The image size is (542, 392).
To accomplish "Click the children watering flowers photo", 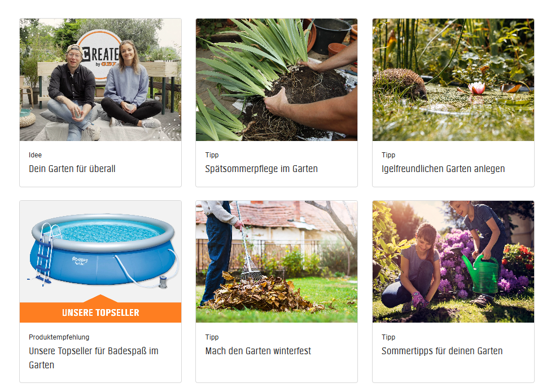I will [x=453, y=262].
